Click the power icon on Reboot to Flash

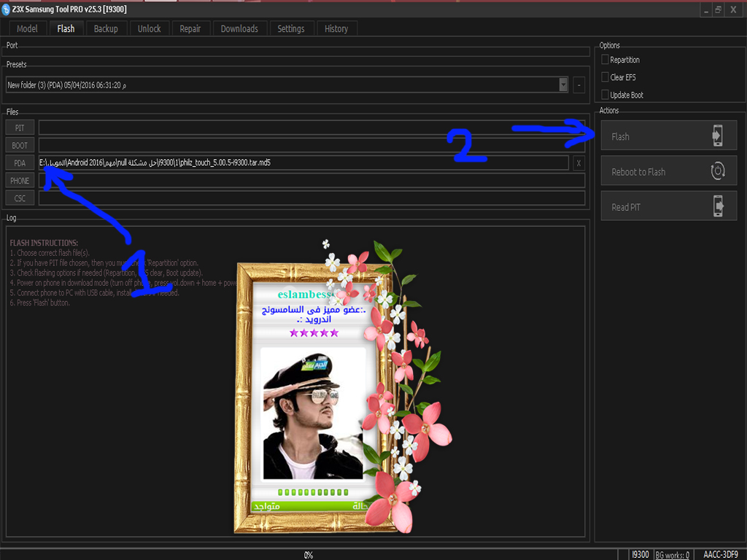[x=718, y=171]
